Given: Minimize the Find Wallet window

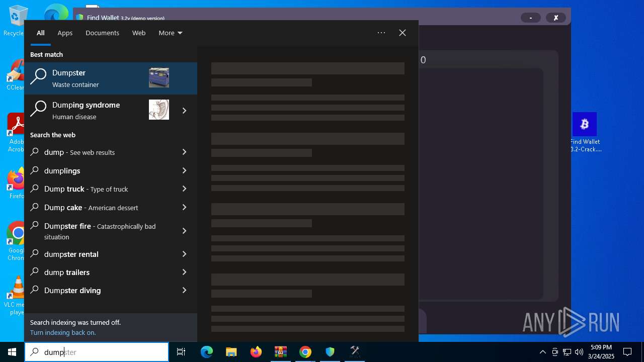Looking at the screenshot, I should click(x=530, y=18).
